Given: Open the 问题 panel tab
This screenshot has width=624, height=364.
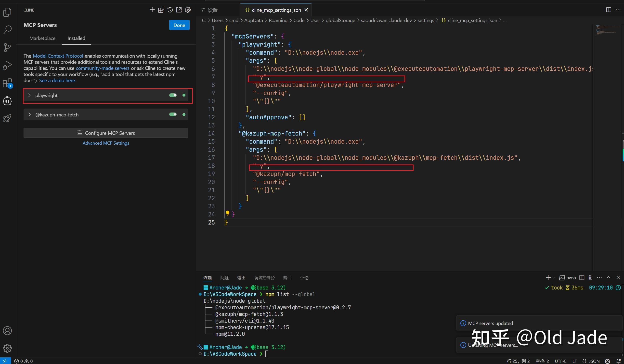Looking at the screenshot, I should tap(224, 278).
